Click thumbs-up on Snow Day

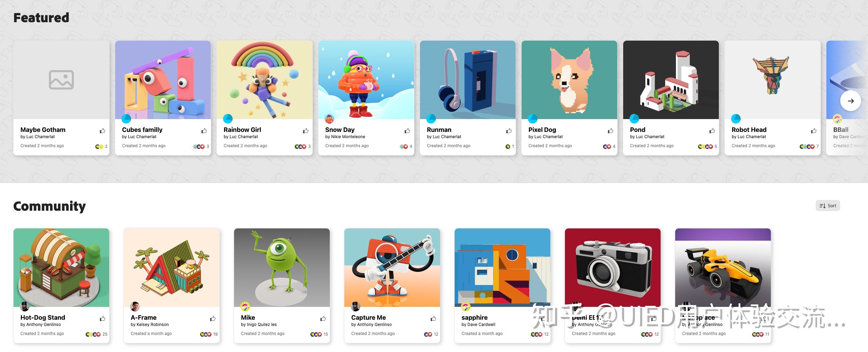407,131
